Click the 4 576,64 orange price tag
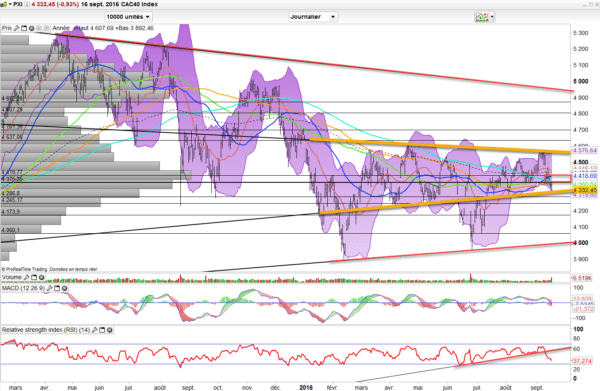 (585, 150)
